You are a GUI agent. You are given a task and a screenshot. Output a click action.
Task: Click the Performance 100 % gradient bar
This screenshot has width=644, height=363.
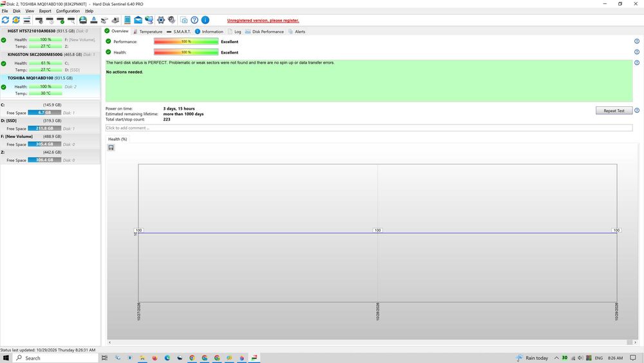pos(186,41)
